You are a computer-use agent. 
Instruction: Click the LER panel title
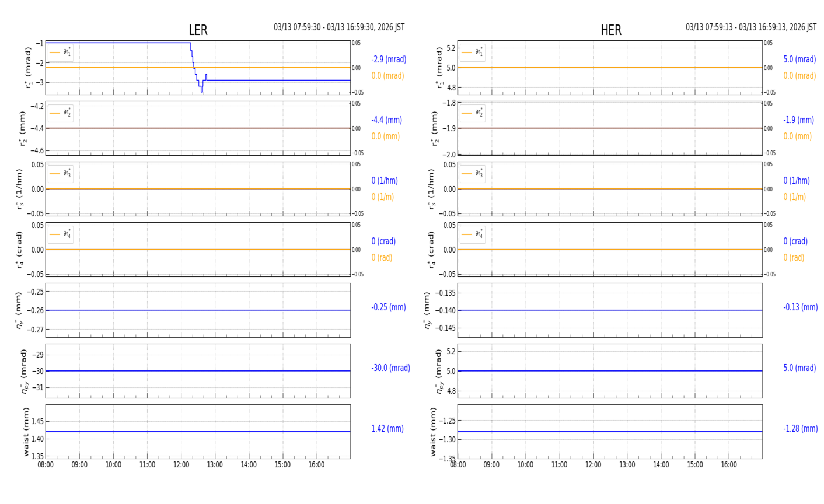(x=198, y=30)
